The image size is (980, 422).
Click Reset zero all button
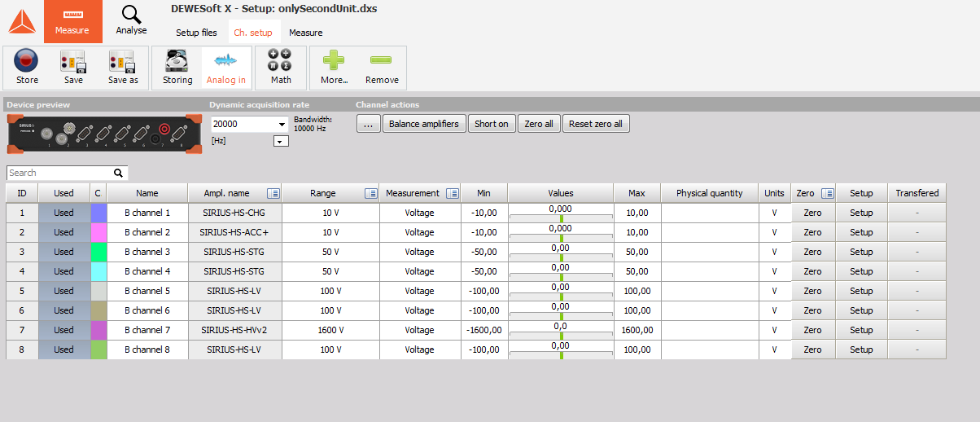(x=596, y=124)
